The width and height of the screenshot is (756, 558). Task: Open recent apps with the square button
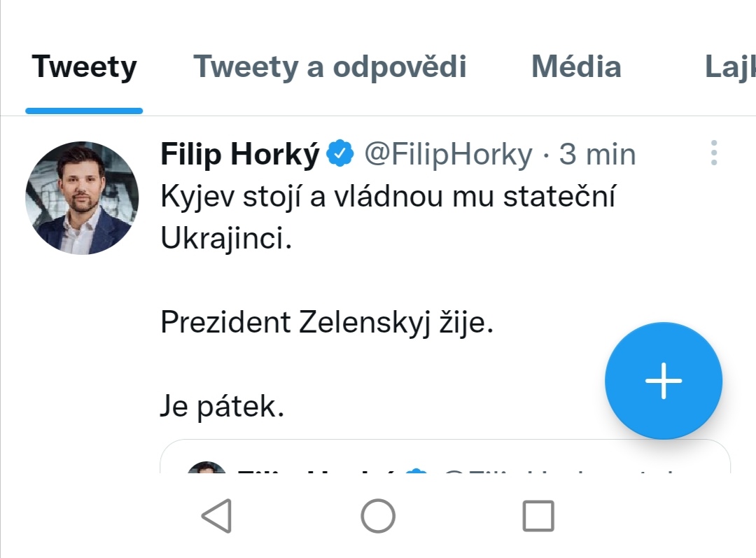(538, 516)
